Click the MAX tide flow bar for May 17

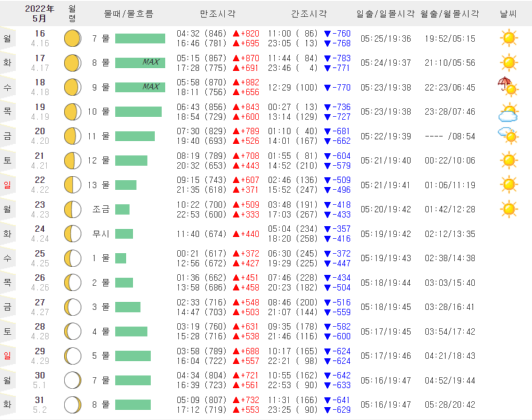[140, 63]
